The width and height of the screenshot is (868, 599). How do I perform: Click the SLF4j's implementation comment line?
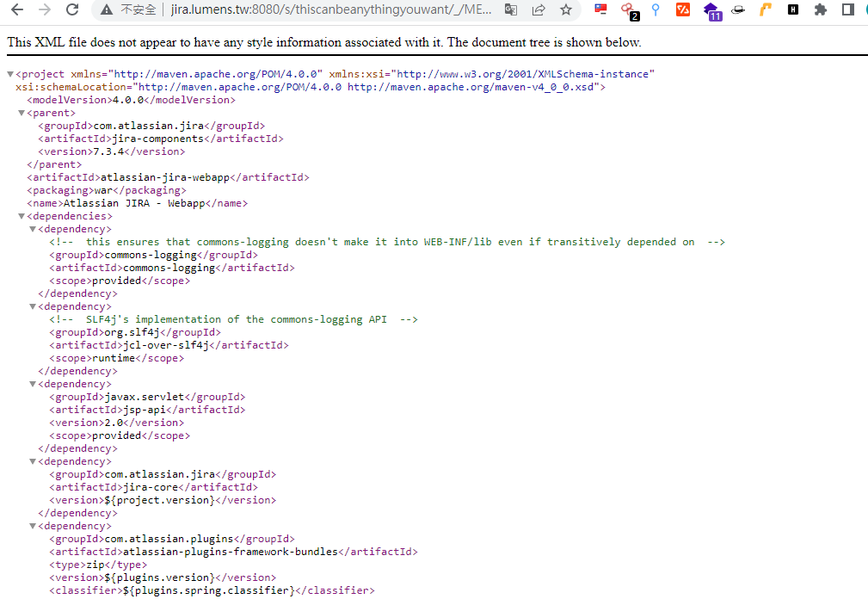(x=234, y=319)
